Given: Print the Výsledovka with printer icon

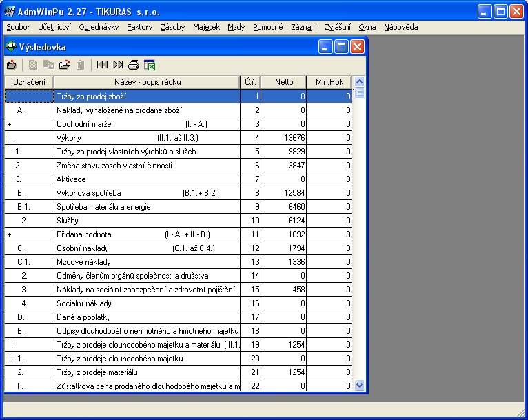Looking at the screenshot, I should pos(134,65).
